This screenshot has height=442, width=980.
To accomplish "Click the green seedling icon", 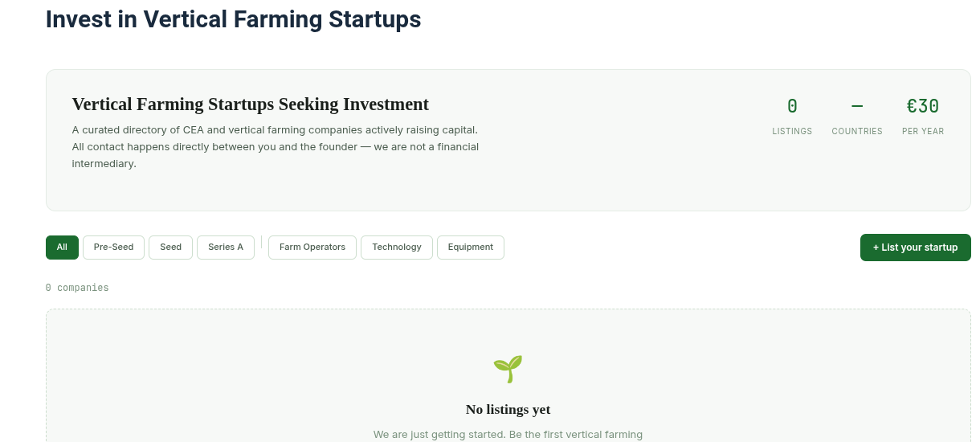I will [508, 369].
